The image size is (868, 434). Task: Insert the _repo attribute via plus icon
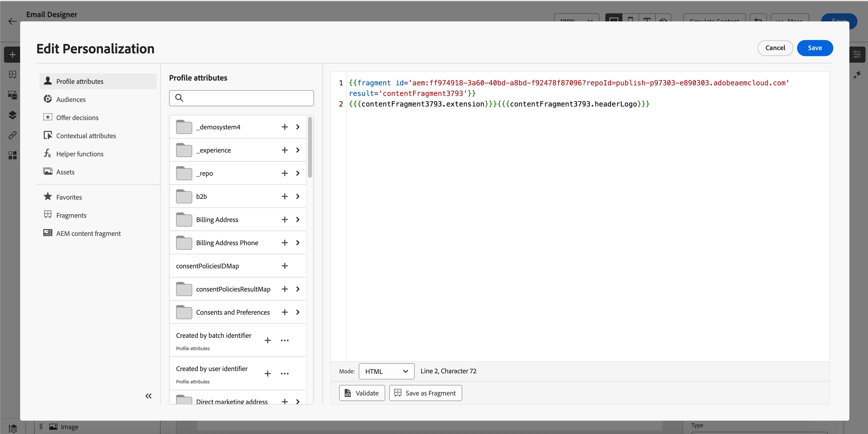click(x=285, y=173)
